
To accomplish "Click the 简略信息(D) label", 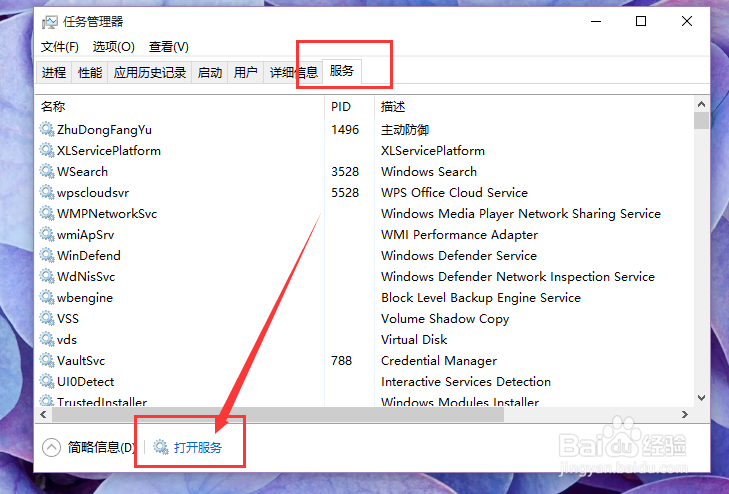I will [101, 448].
